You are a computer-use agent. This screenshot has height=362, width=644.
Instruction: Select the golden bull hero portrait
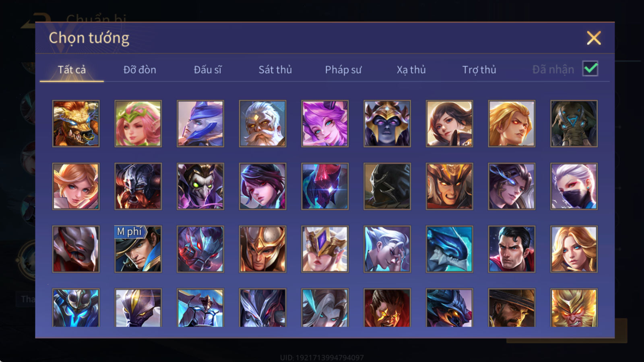[76, 123]
